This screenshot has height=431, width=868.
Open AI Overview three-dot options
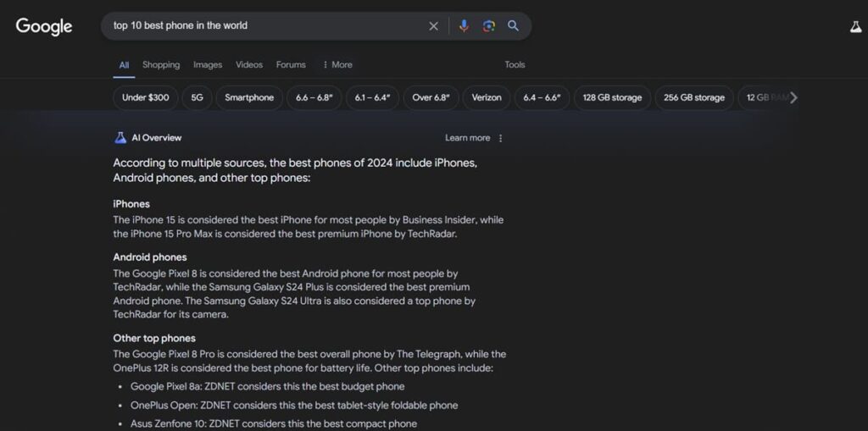pyautogui.click(x=500, y=138)
